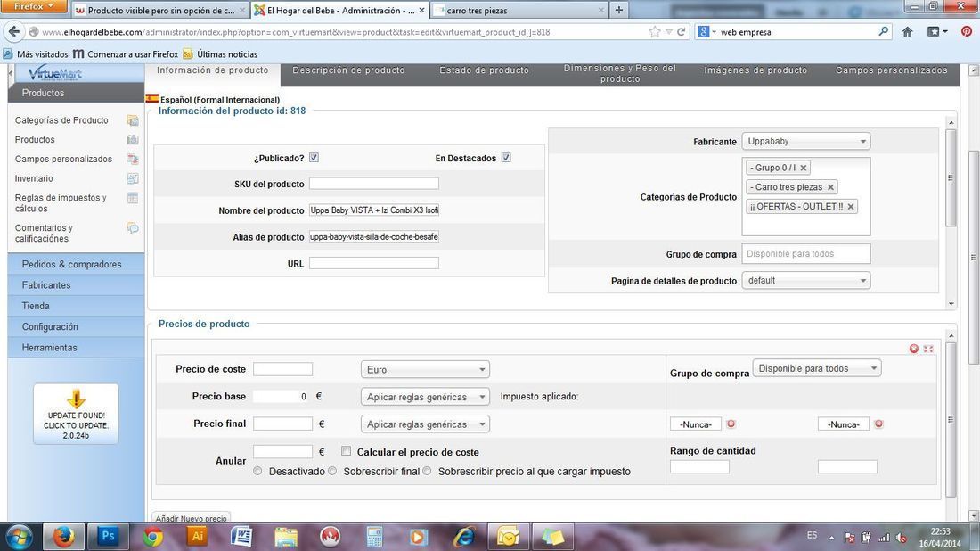
Task: Switch to Estado de producto tab
Action: tap(485, 70)
